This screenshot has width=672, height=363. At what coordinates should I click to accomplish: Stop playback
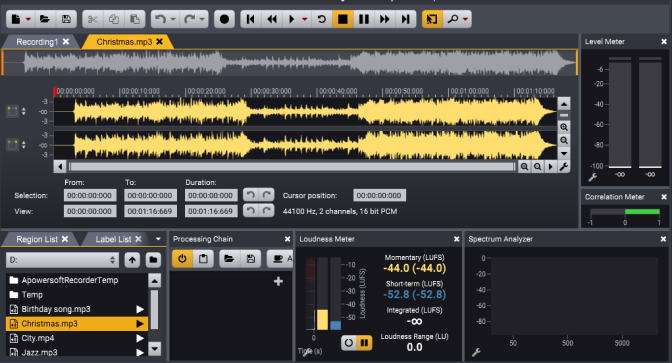click(x=343, y=19)
